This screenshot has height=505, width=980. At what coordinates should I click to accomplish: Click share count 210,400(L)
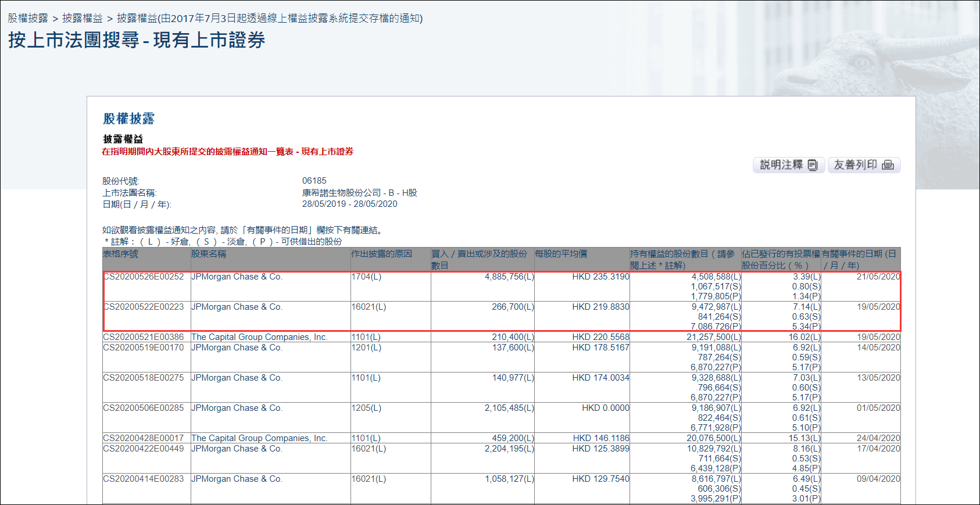(513, 337)
